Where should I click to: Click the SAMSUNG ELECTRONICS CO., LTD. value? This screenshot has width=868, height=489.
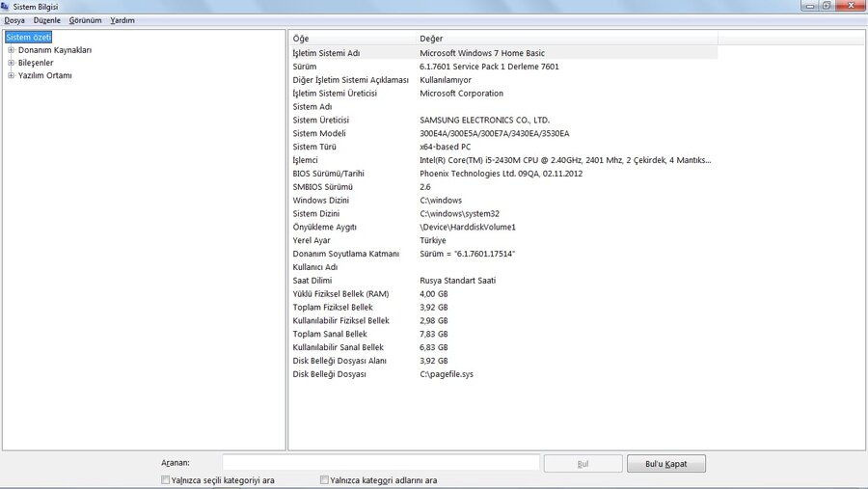(484, 120)
